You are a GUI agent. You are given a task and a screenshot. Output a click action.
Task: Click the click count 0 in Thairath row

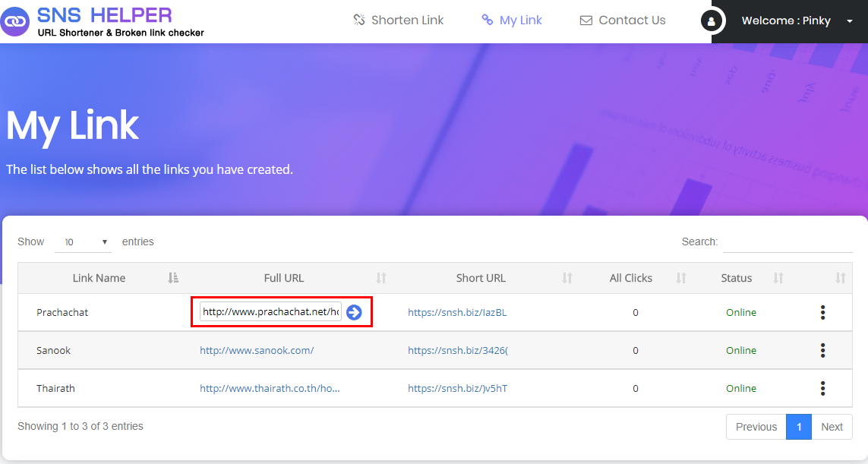click(x=636, y=388)
